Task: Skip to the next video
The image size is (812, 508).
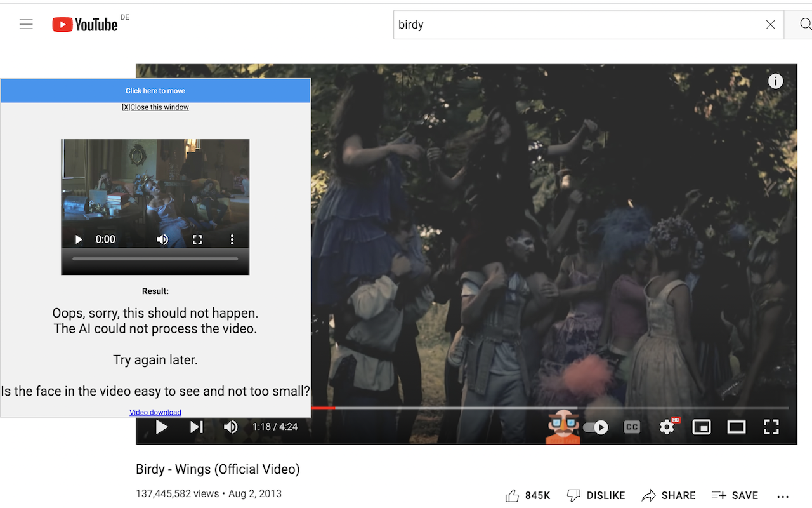Action: click(x=197, y=427)
